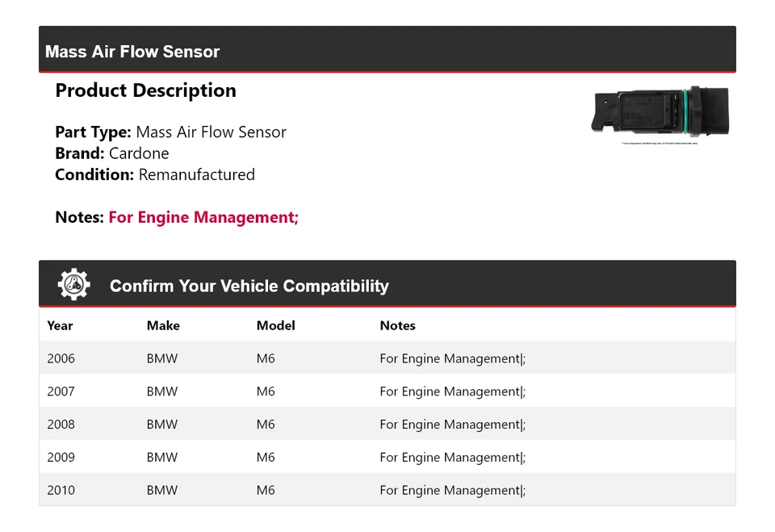Click the Condition Remanufactured text
This screenshot has width=775, height=532.
coord(155,175)
